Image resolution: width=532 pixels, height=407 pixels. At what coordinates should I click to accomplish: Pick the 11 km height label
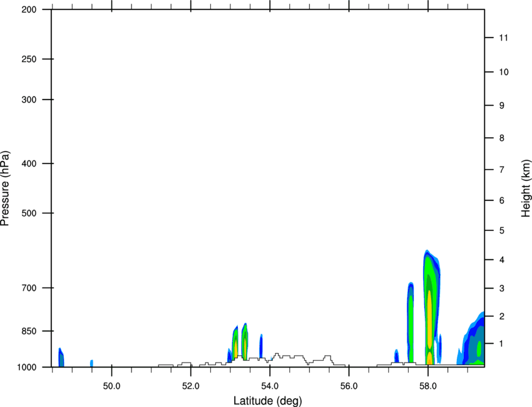coord(504,38)
